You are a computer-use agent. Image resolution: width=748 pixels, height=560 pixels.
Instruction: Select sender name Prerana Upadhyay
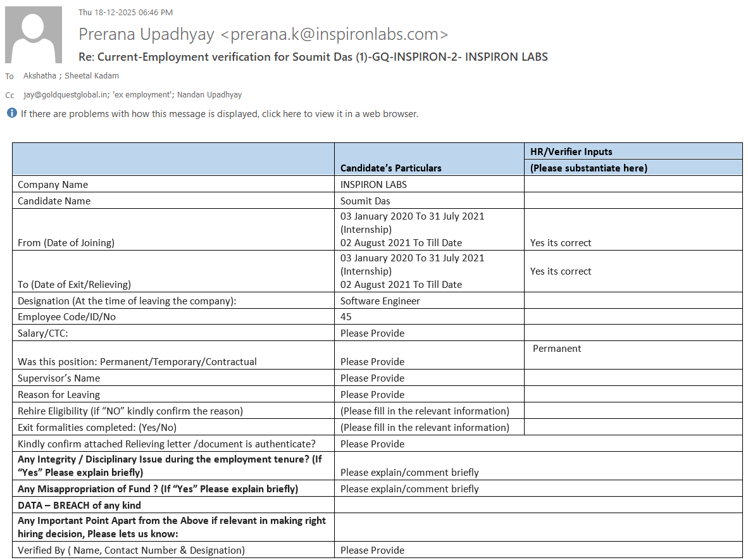point(146,34)
